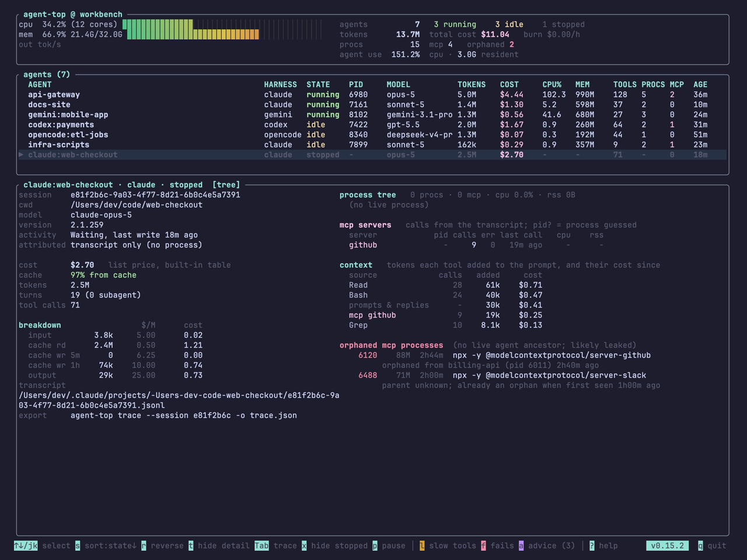
Task: Click the server-github npx command line
Action: point(551,355)
